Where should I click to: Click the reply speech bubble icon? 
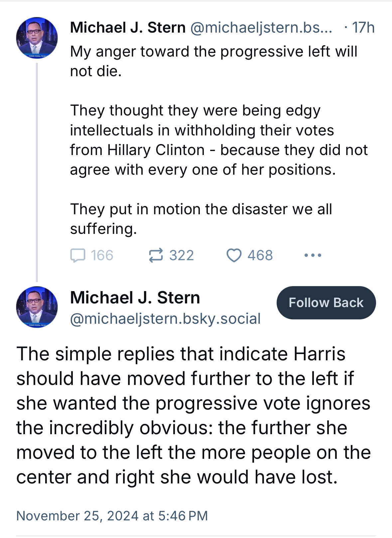pyautogui.click(x=78, y=256)
